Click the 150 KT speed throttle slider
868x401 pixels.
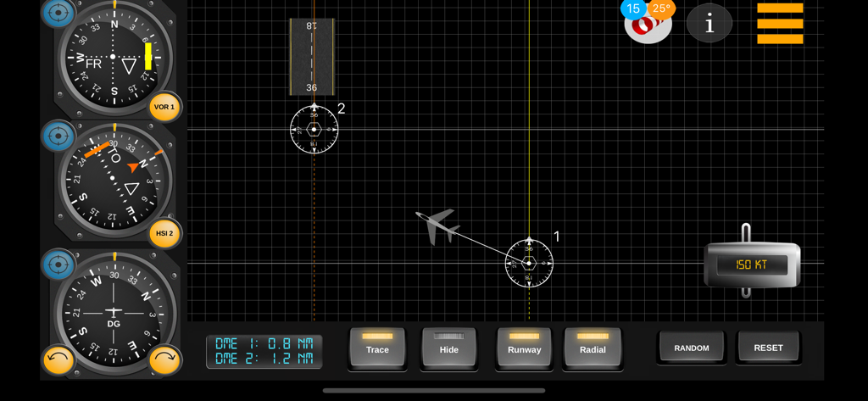click(x=752, y=265)
